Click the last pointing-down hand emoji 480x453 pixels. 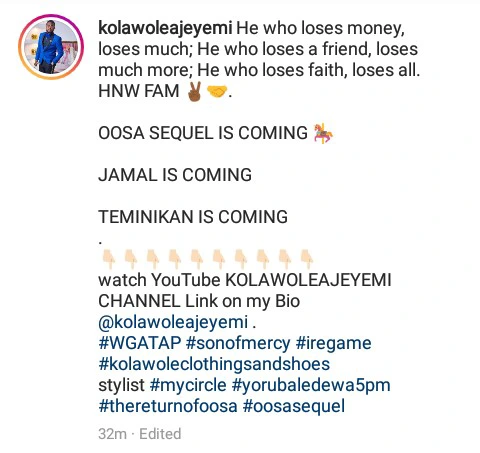coord(306,259)
